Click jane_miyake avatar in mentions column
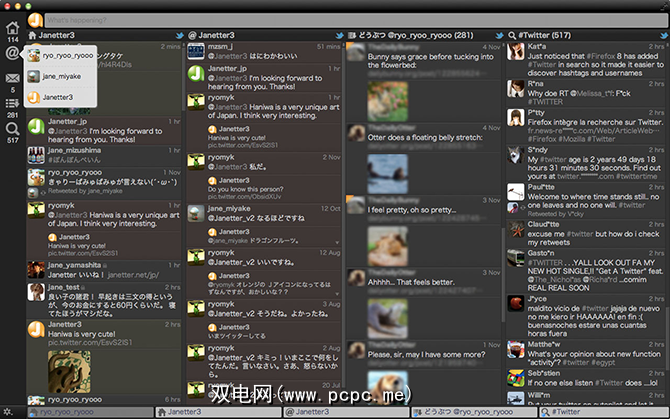 pos(196,214)
